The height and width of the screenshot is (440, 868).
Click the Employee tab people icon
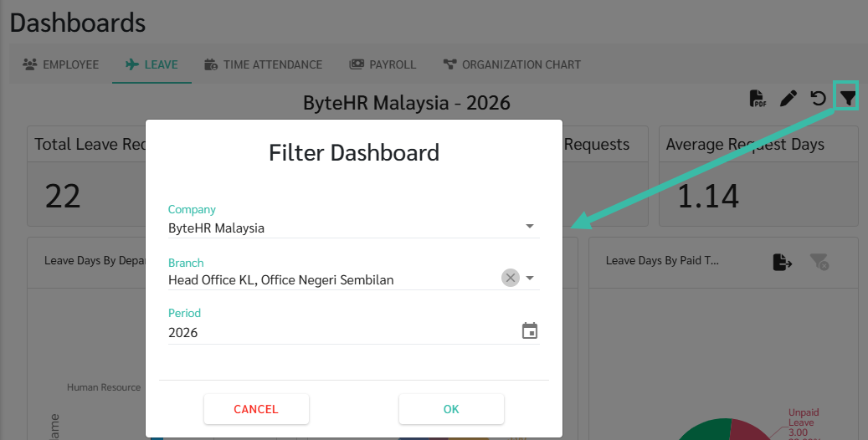point(29,64)
